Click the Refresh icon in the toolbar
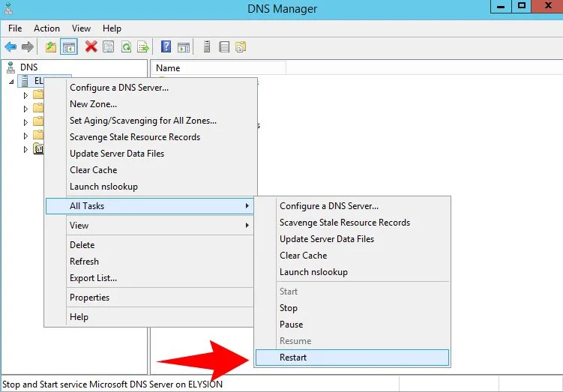The width and height of the screenshot is (563, 392). (126, 46)
